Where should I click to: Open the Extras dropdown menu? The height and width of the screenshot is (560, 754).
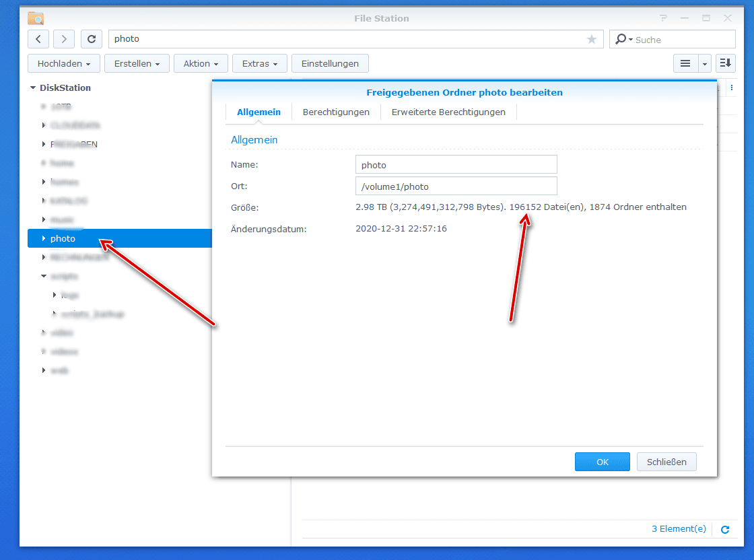pos(260,63)
